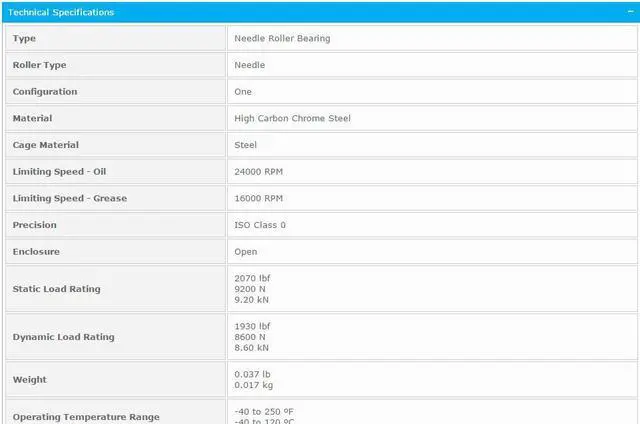Select the Roller Type label cell
640x424 pixels.
tap(39, 65)
